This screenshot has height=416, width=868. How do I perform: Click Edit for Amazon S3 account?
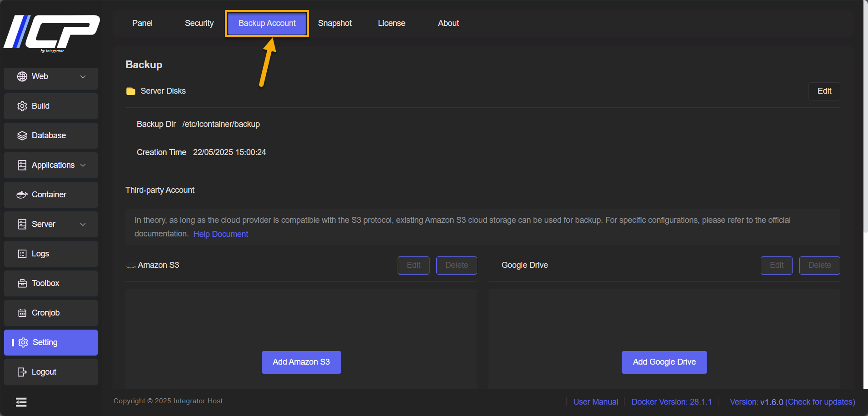pos(414,266)
